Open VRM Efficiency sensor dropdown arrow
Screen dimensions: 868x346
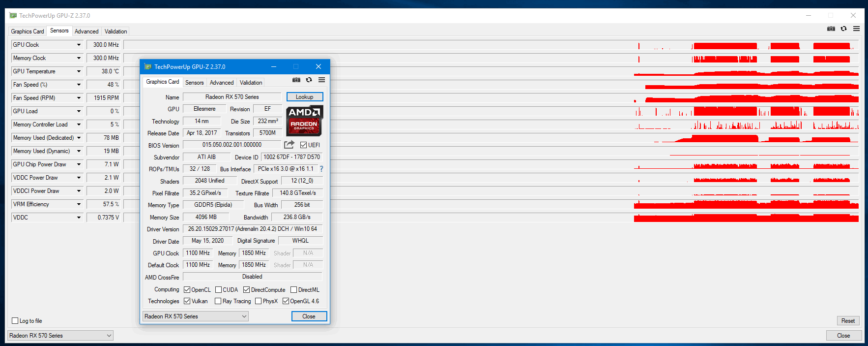(x=79, y=204)
